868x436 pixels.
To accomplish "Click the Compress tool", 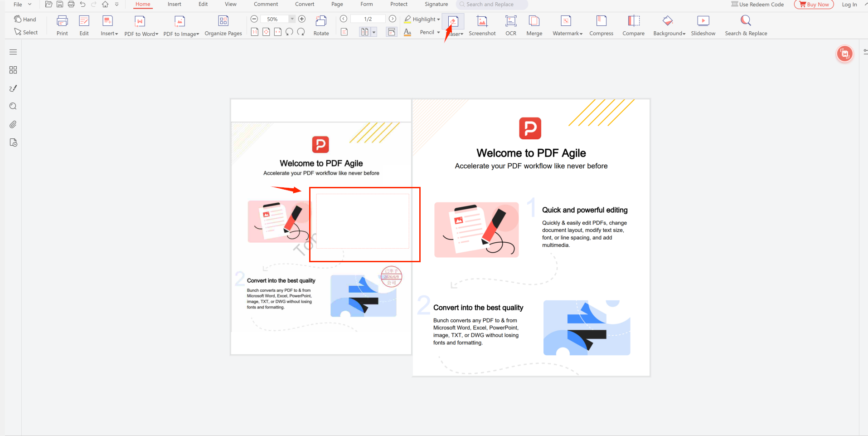I will [601, 25].
